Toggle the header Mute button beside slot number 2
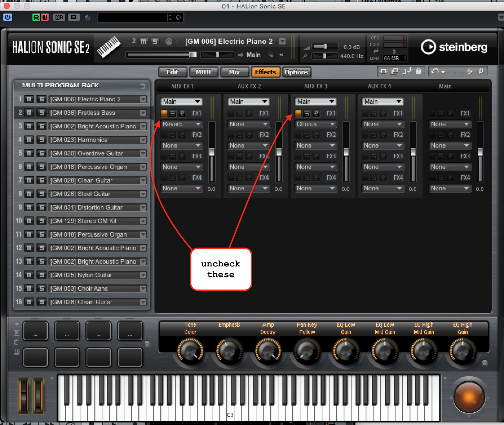The height and width of the screenshot is (425, 504). tap(143, 42)
